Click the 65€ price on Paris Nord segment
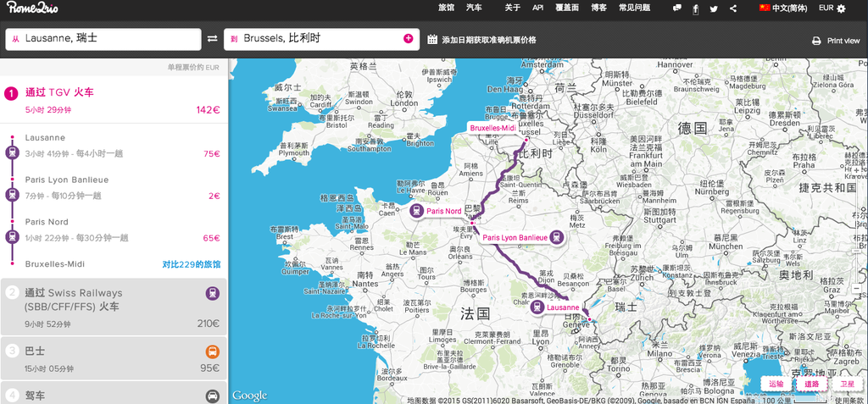This screenshot has width=868, height=404. click(211, 238)
